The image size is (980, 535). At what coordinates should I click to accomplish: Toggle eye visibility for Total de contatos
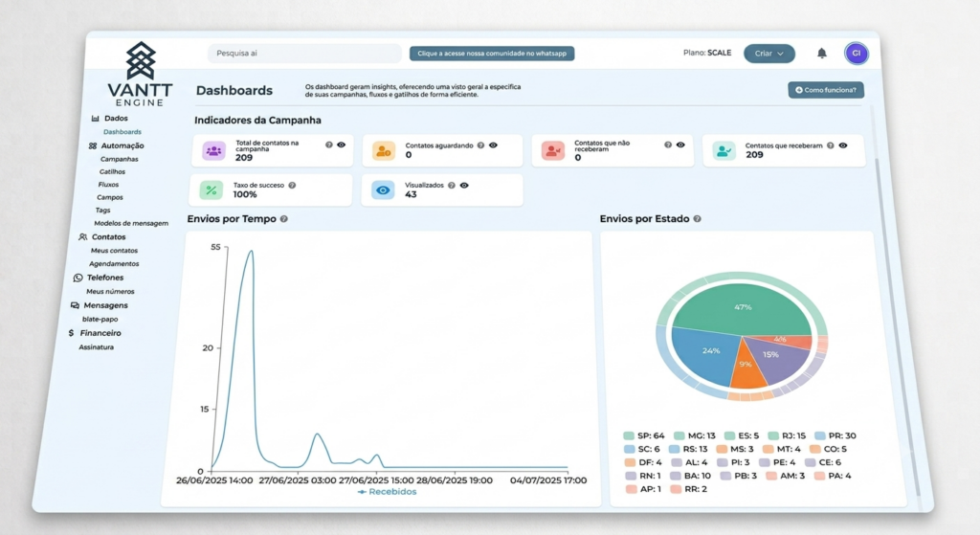tap(342, 145)
